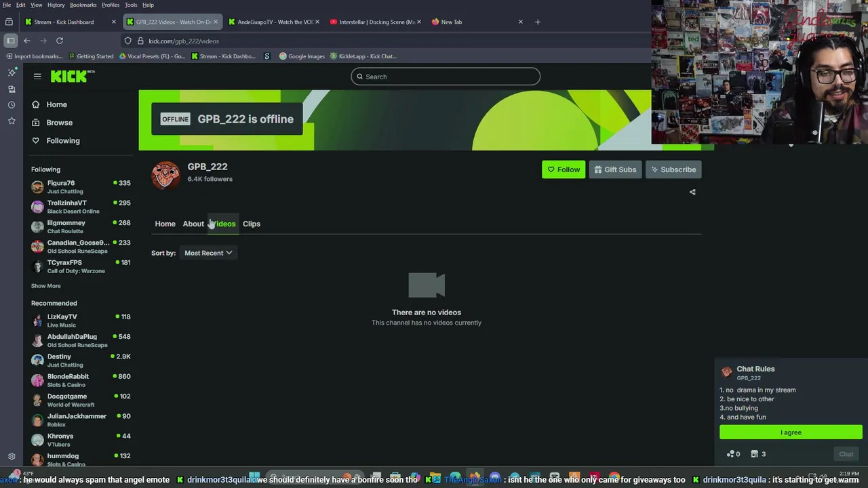
Task: Click the chat gift count icon
Action: pyautogui.click(x=758, y=454)
